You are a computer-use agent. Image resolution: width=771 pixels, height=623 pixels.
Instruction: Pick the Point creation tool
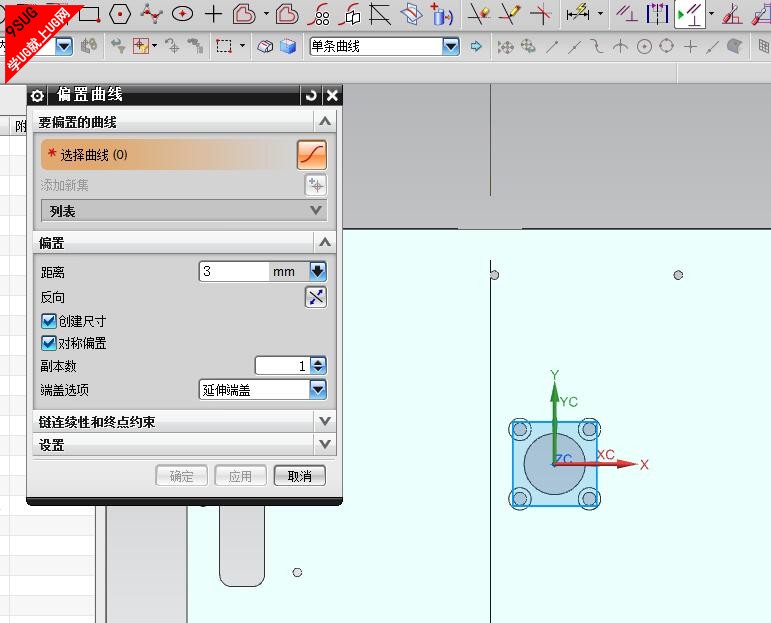coord(213,14)
